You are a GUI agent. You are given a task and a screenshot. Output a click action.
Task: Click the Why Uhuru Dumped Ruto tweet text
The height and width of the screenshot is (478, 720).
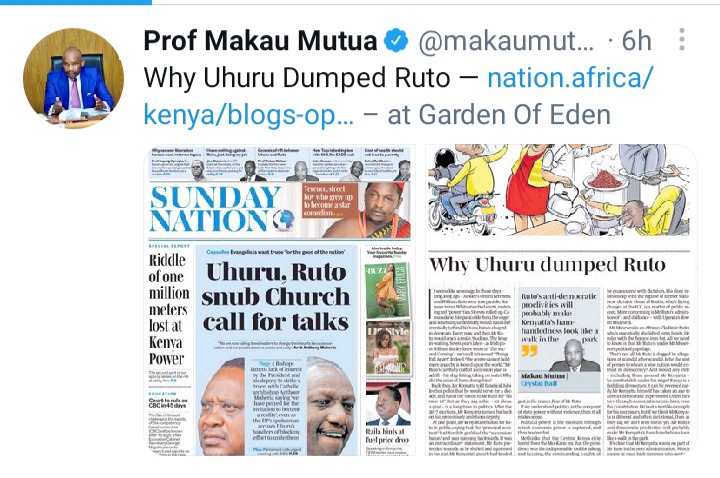pyautogui.click(x=296, y=78)
